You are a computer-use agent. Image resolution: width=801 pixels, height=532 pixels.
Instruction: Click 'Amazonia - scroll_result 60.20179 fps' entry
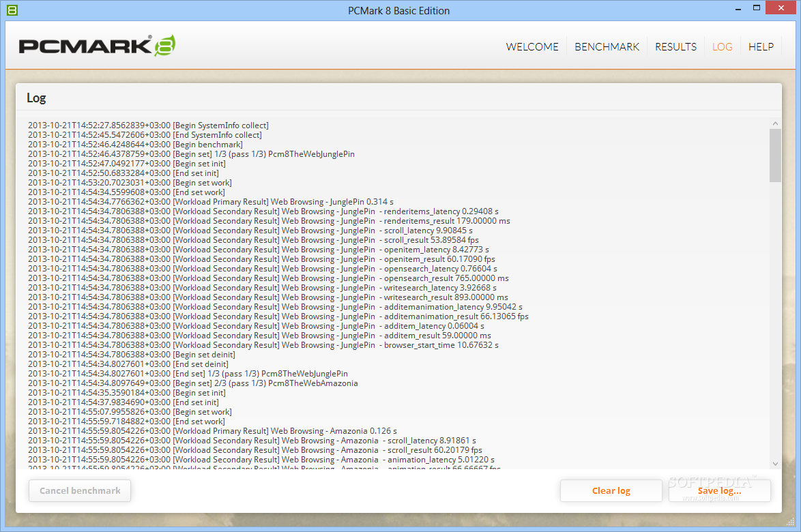255,449
